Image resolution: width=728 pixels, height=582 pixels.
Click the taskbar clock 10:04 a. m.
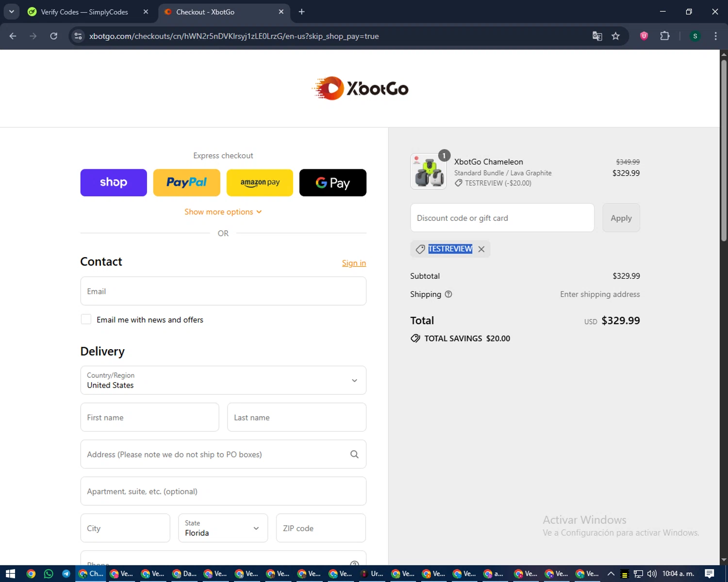point(678,574)
